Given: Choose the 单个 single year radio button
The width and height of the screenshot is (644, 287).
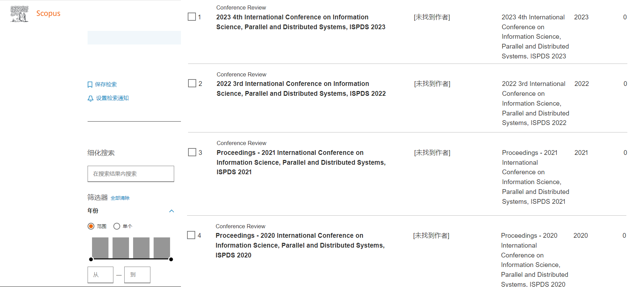Looking at the screenshot, I should (x=117, y=226).
